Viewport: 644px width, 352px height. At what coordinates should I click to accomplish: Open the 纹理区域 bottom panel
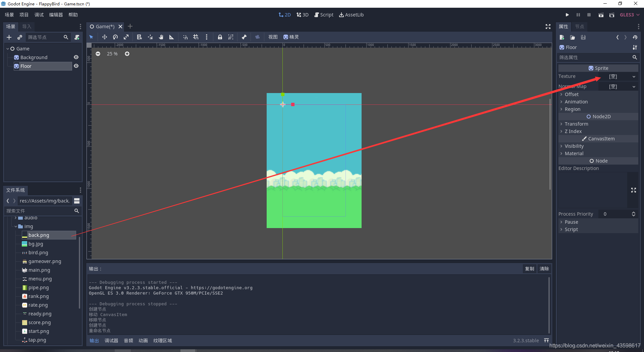coord(163,341)
